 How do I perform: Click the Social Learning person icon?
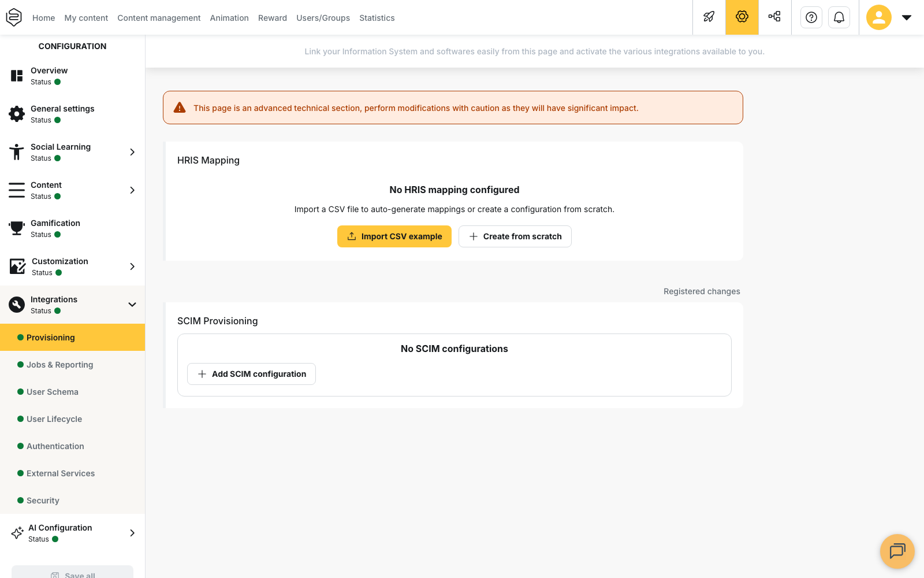(x=17, y=152)
